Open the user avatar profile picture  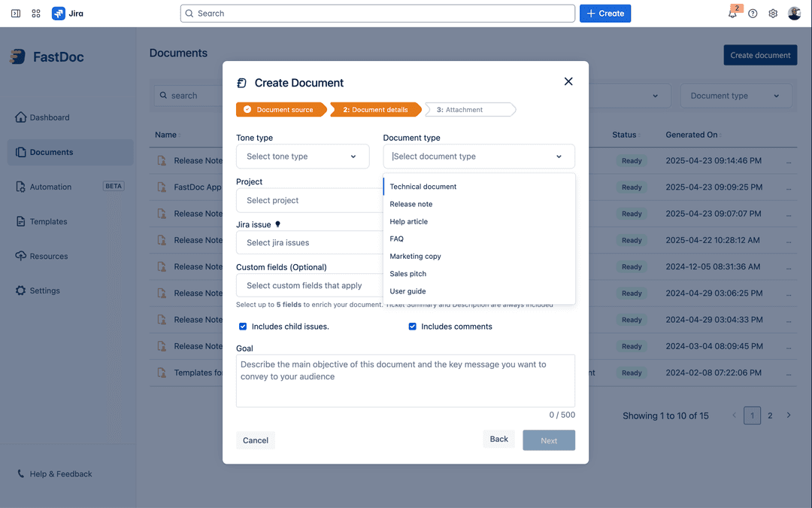click(795, 13)
